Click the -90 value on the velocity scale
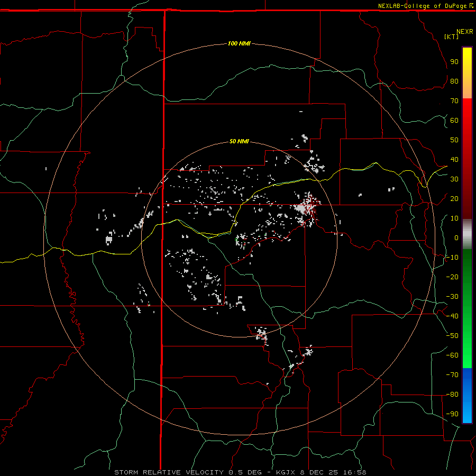The image size is (476, 476). pyautogui.click(x=452, y=414)
